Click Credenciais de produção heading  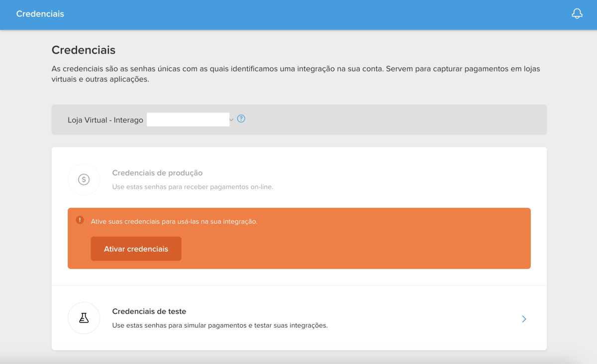[157, 173]
